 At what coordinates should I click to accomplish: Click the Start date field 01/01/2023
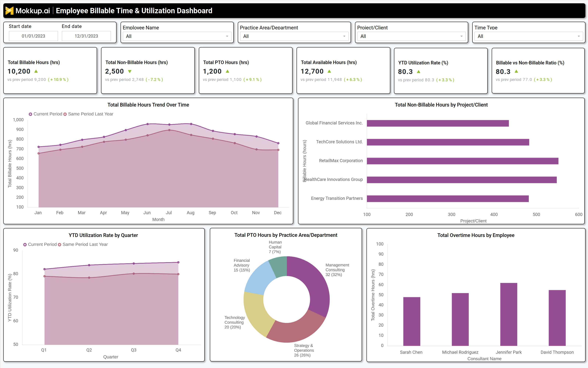pyautogui.click(x=33, y=36)
